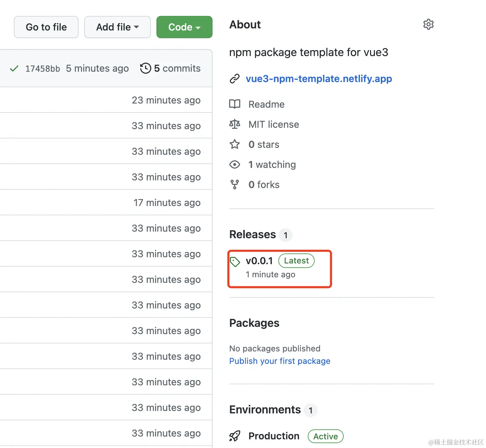
Task: Click the star icon next to 0 stars
Action: tap(235, 144)
